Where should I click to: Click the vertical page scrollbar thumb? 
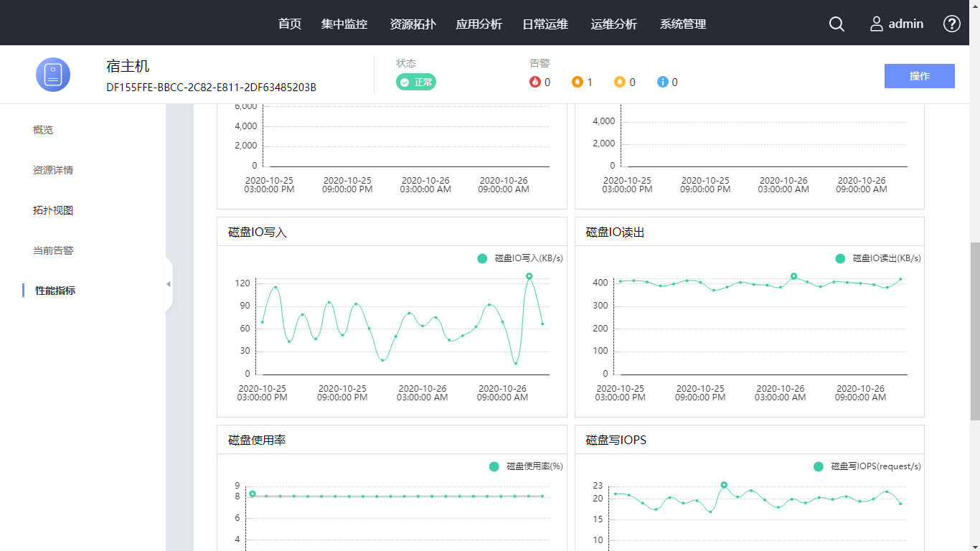[x=974, y=330]
